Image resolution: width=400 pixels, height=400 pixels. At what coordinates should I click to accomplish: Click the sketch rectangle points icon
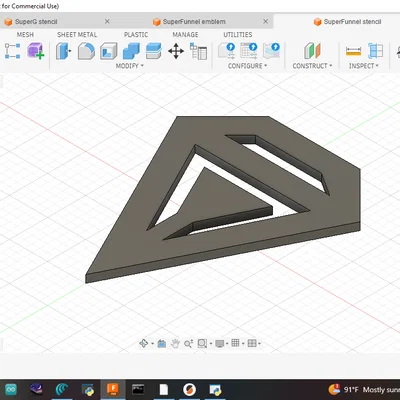[13, 51]
